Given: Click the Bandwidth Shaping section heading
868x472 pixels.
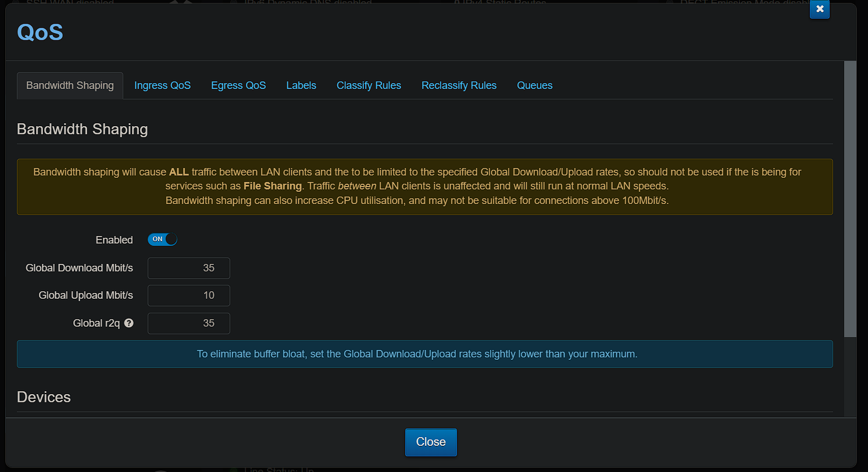Looking at the screenshot, I should coord(82,129).
